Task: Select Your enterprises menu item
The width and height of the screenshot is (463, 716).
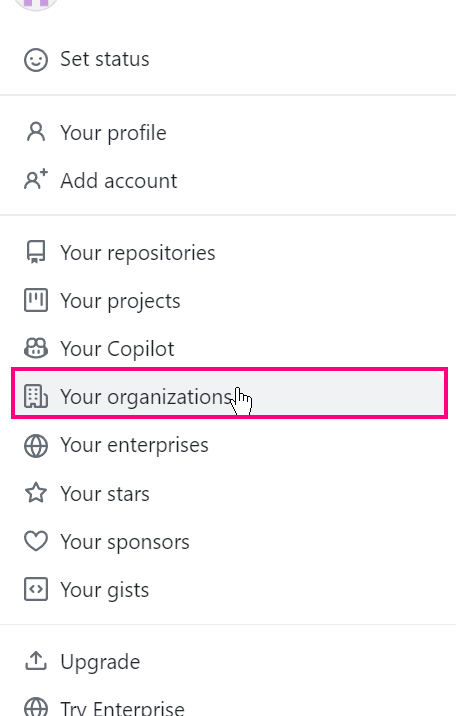Action: point(228,445)
